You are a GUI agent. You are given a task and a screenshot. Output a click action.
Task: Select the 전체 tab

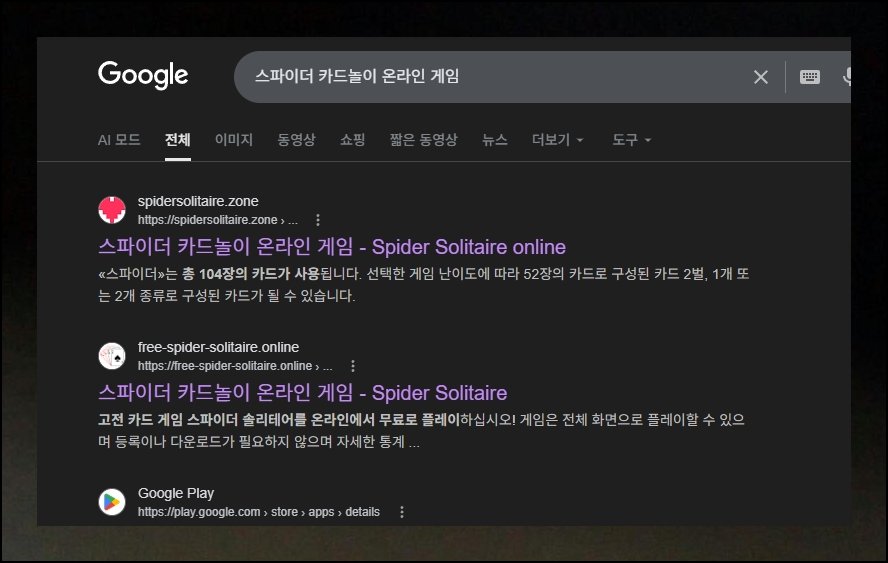tap(178, 140)
